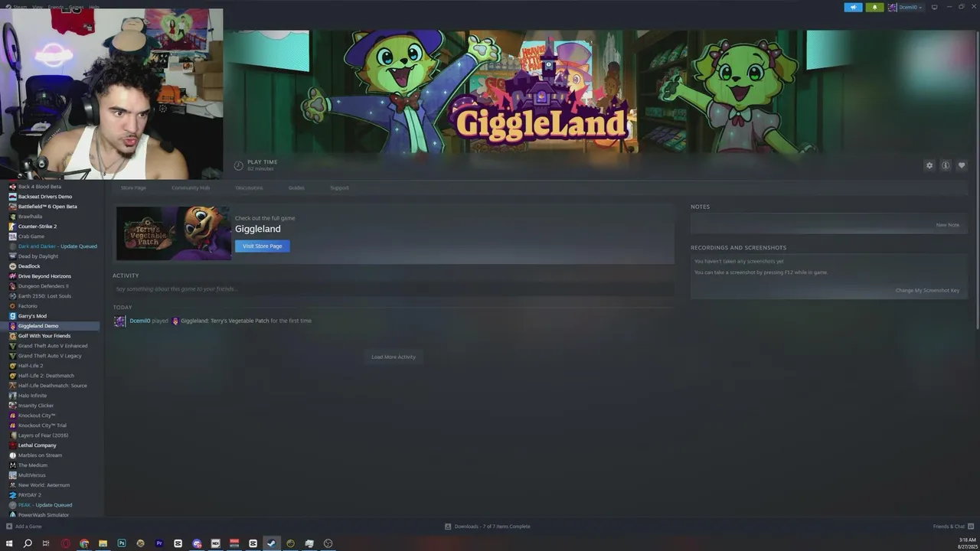Open NDI app from taskbar
The height and width of the screenshot is (551, 980).
point(215,543)
